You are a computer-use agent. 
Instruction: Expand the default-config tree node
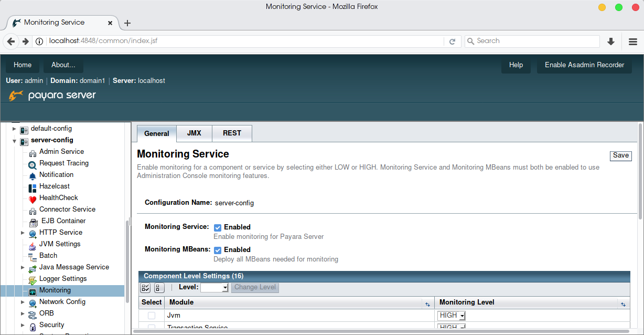[x=14, y=129]
